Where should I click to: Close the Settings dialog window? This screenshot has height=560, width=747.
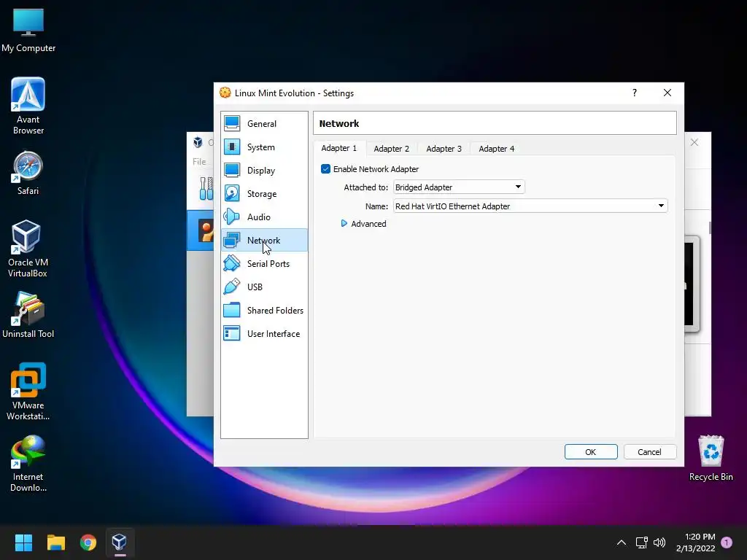point(667,93)
